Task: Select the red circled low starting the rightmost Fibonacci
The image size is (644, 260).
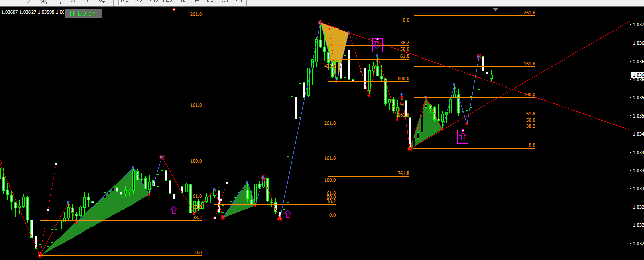Action: click(x=410, y=149)
